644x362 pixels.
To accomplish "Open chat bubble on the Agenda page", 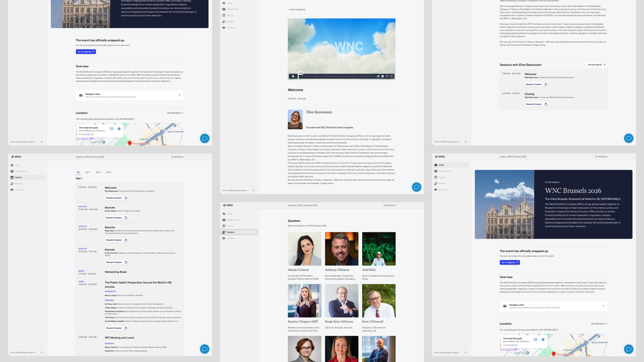I will [205, 349].
